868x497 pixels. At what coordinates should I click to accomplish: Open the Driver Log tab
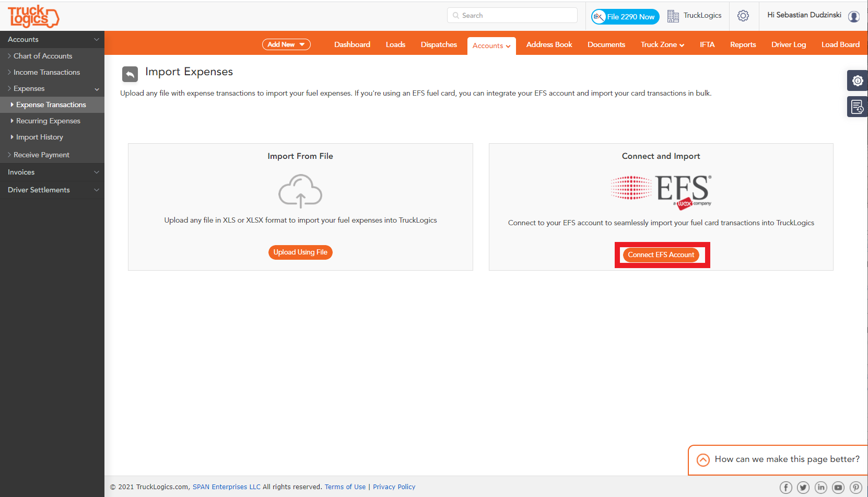(789, 44)
